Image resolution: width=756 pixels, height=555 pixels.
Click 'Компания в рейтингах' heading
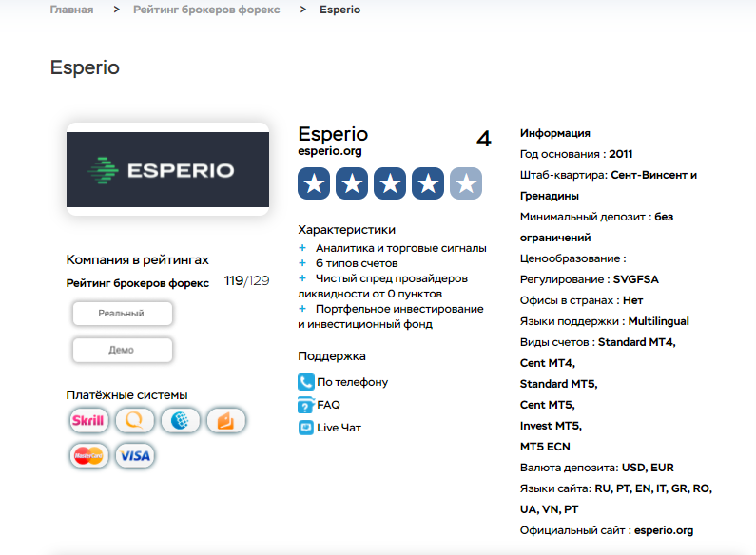point(137,260)
